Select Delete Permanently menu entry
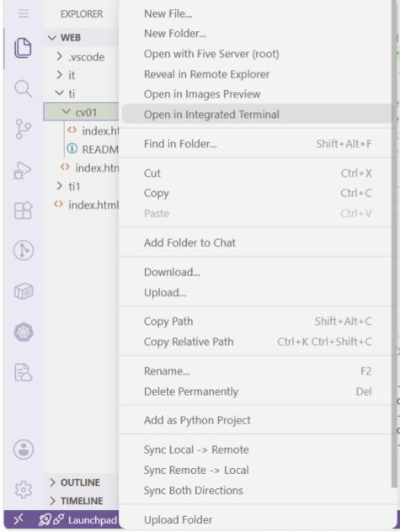The height and width of the screenshot is (532, 400). [256, 391]
